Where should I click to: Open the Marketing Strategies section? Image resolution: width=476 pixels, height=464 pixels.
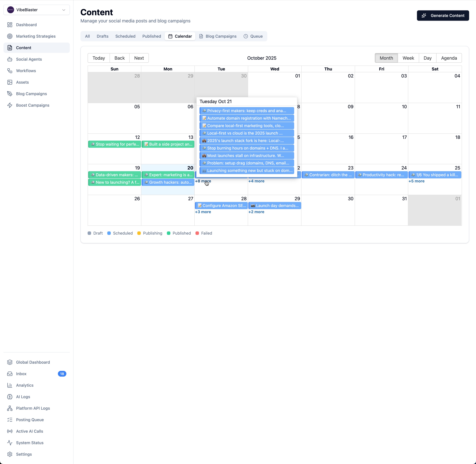[x=35, y=36]
